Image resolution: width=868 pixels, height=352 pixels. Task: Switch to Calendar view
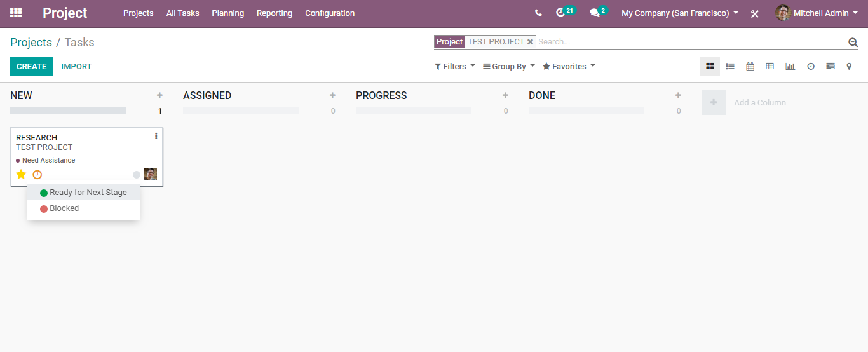click(x=750, y=66)
